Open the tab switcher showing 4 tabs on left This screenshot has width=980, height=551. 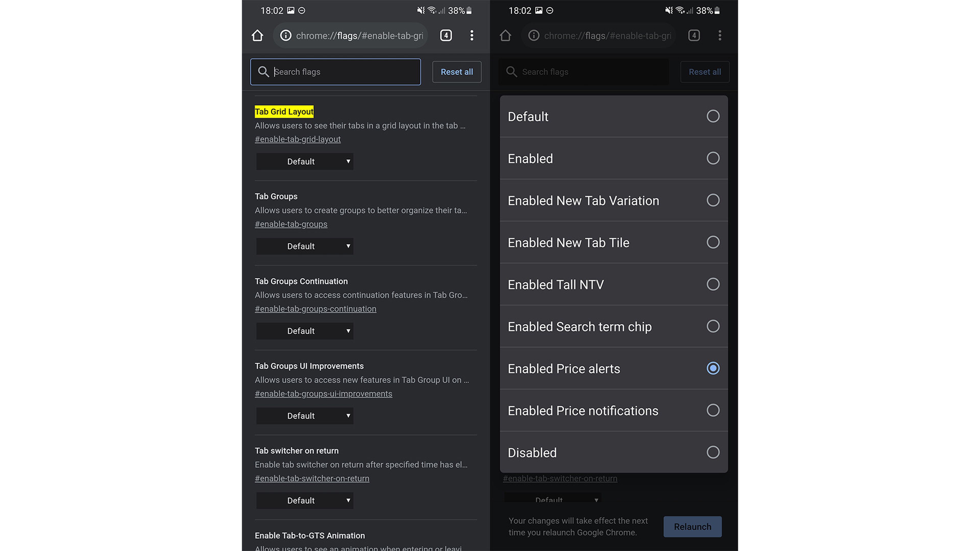[446, 35]
